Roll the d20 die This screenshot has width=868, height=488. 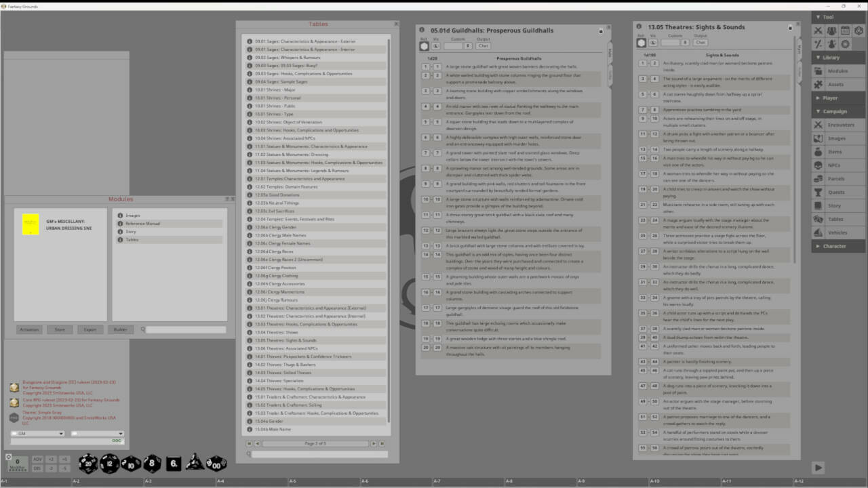pos(87,464)
